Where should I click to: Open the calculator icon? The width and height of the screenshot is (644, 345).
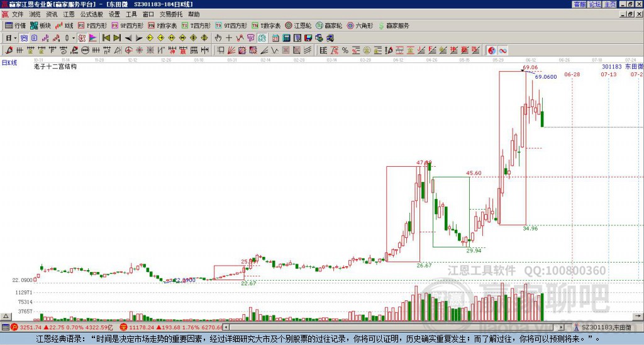point(286,38)
